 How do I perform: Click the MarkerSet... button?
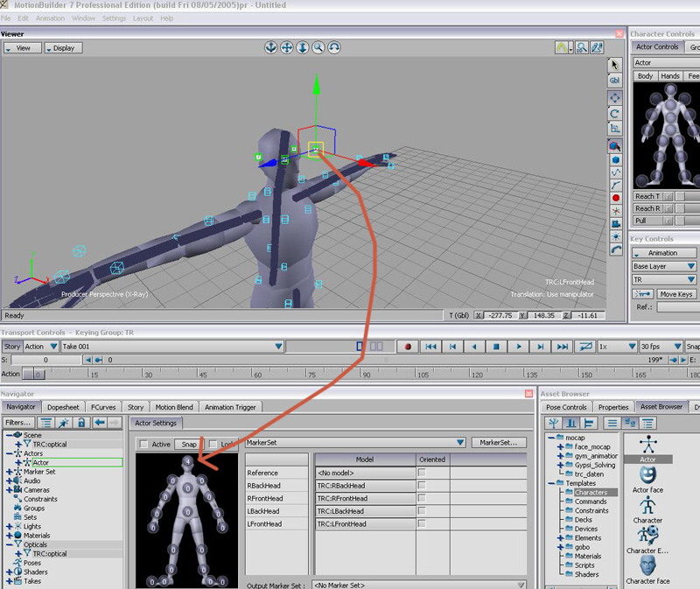click(499, 443)
